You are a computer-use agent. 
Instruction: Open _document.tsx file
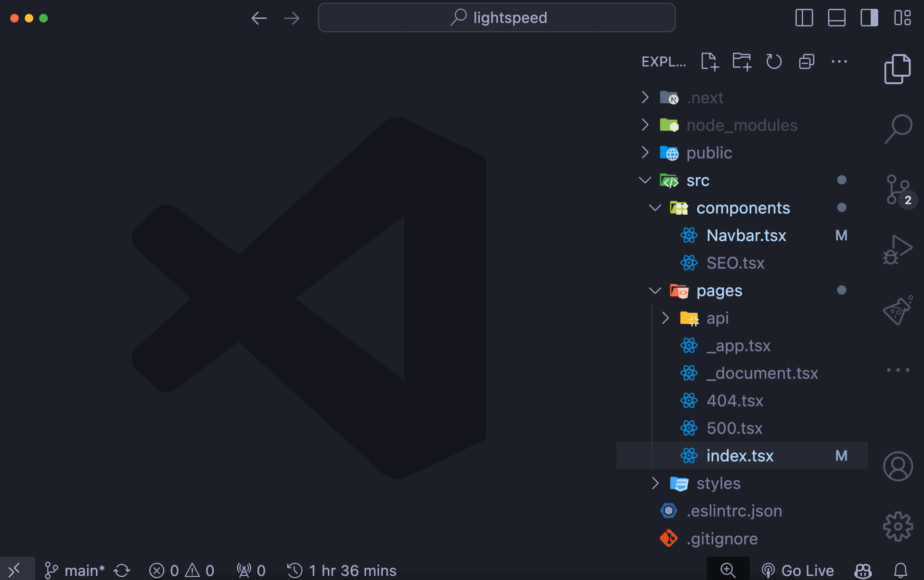point(742,373)
